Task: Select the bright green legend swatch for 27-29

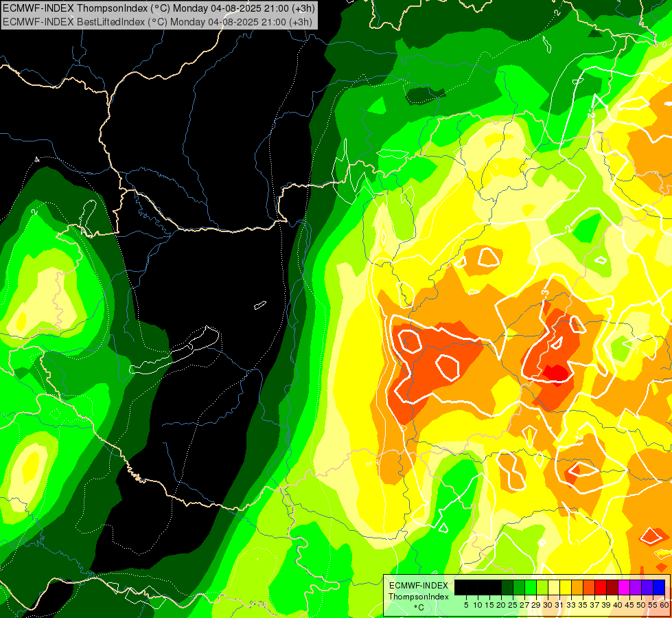Action: click(x=531, y=587)
